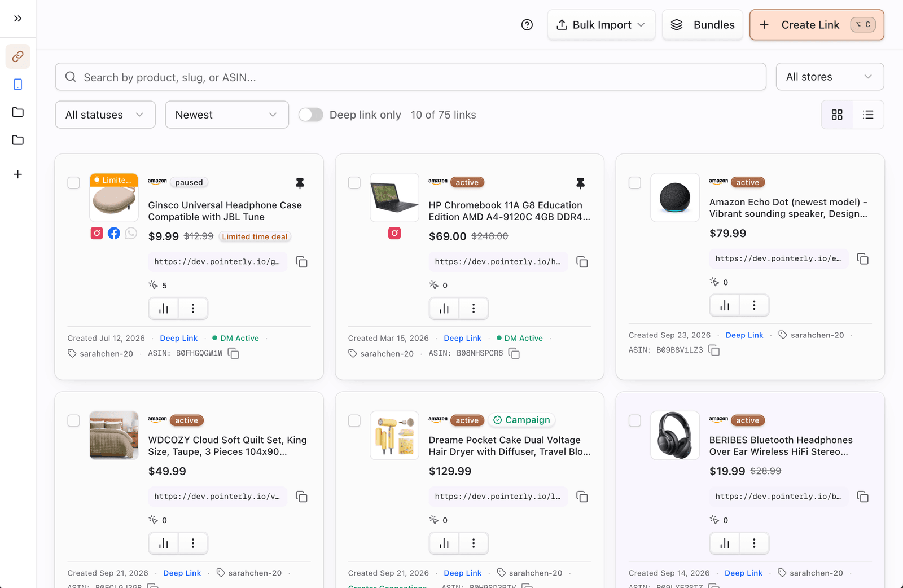Copy ASIN B09B8V1LZ3
Image resolution: width=903 pixels, height=588 pixels.
click(714, 350)
